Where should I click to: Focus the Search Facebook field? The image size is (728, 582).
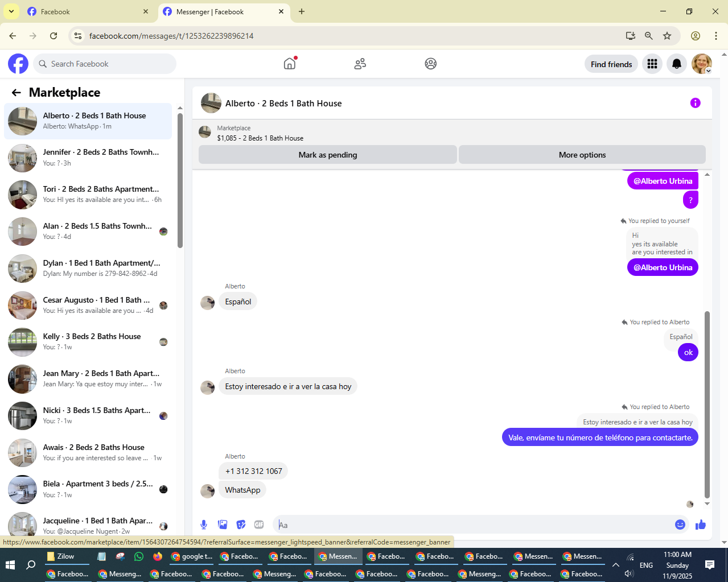click(x=105, y=64)
